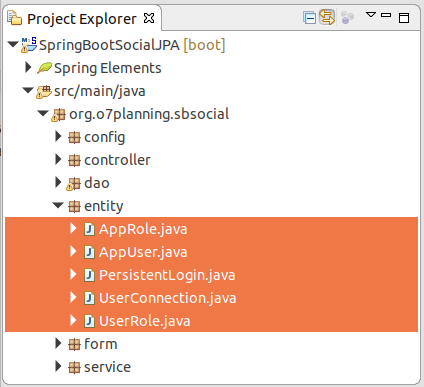Viewport: 424px width, 387px height.
Task: Click the dao package icon with warning
Action: 73,184
